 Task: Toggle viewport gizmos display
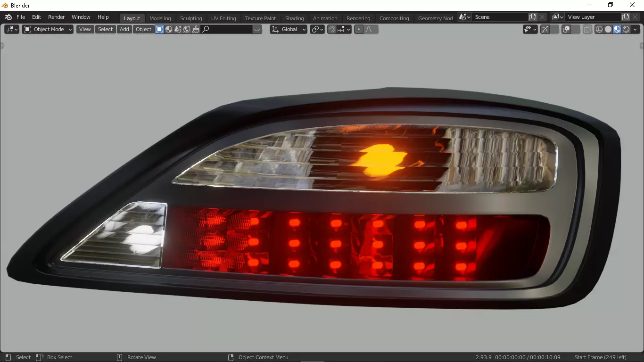pyautogui.click(x=545, y=29)
